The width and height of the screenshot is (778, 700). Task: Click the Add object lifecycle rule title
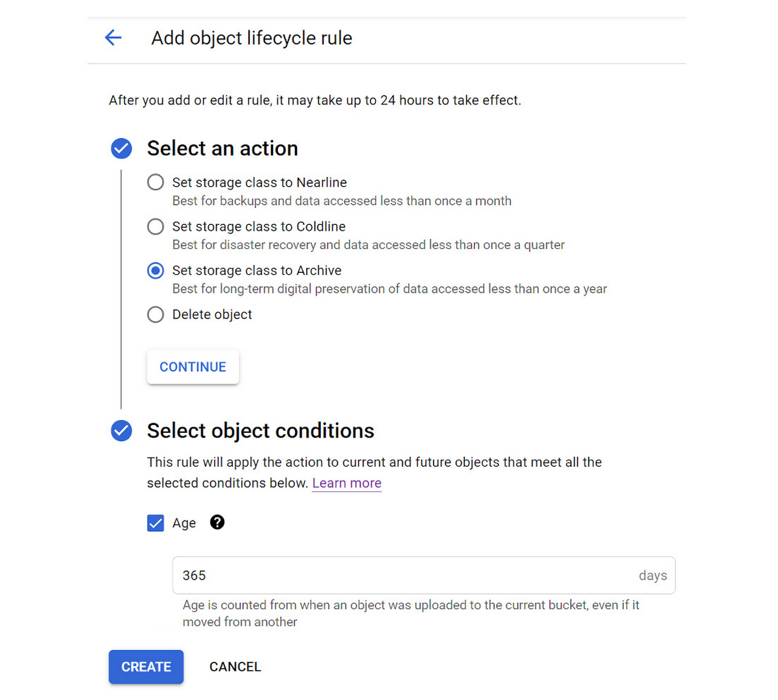tap(252, 38)
